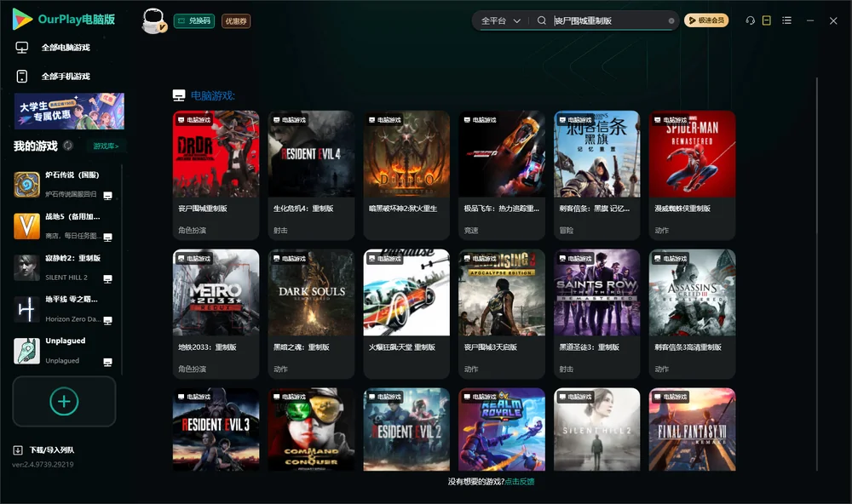Click the 电脑游戏 tag on the Spider-Man card
Screen dimensions: 852x504
point(671,120)
